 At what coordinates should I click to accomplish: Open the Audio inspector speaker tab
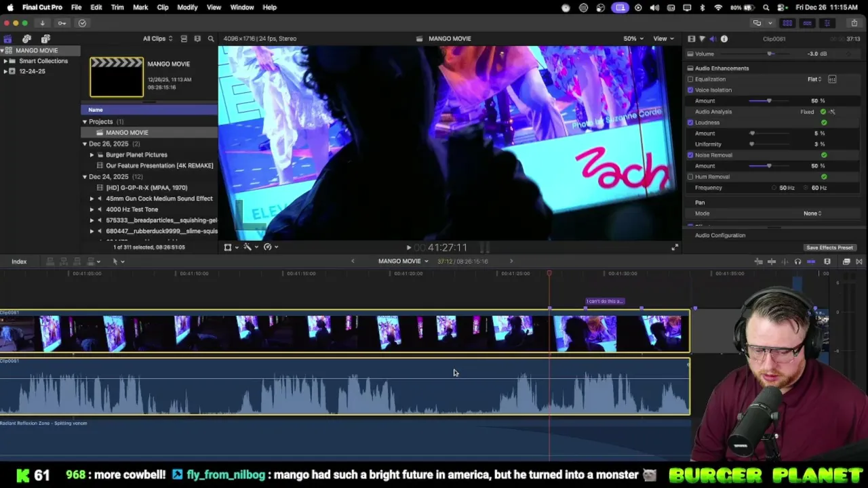pos(713,39)
